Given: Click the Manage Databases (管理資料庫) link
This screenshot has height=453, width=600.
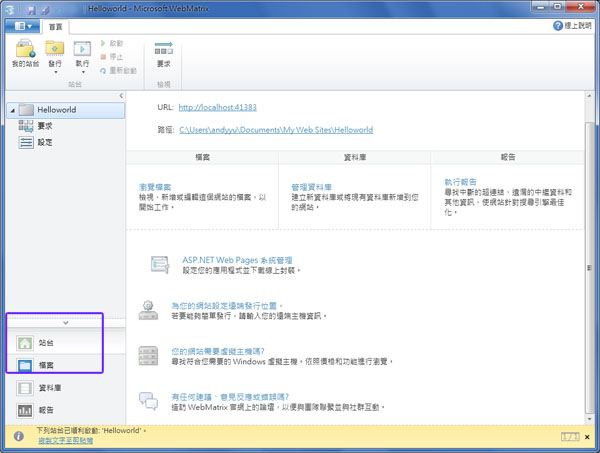Looking at the screenshot, I should tap(311, 187).
